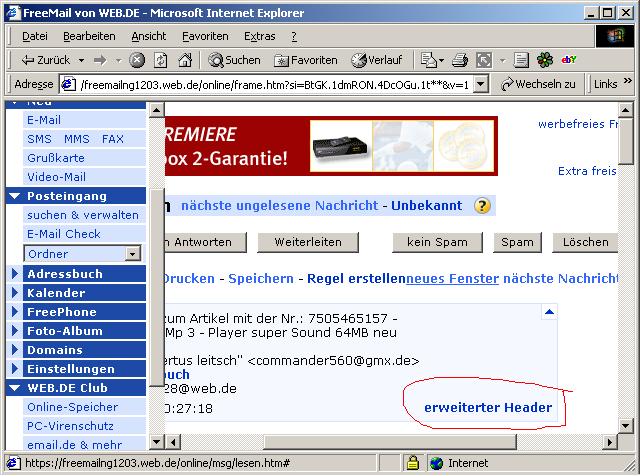The height and width of the screenshot is (476, 640).
Task: Go to the home page icon
Action: pos(185,60)
